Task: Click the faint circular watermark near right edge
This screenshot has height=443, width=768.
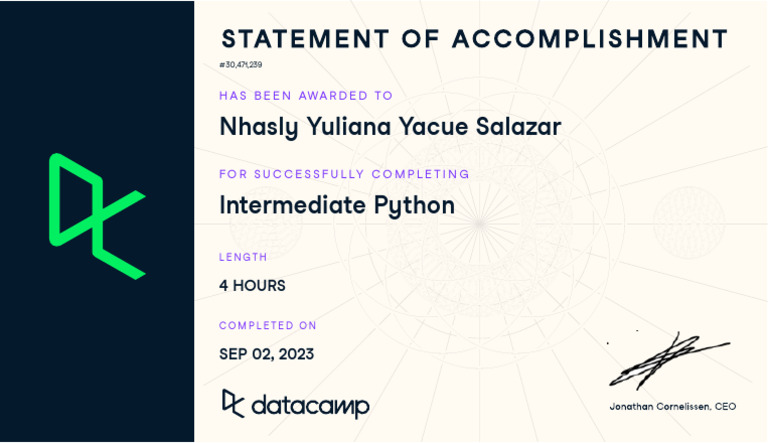Action: (689, 222)
